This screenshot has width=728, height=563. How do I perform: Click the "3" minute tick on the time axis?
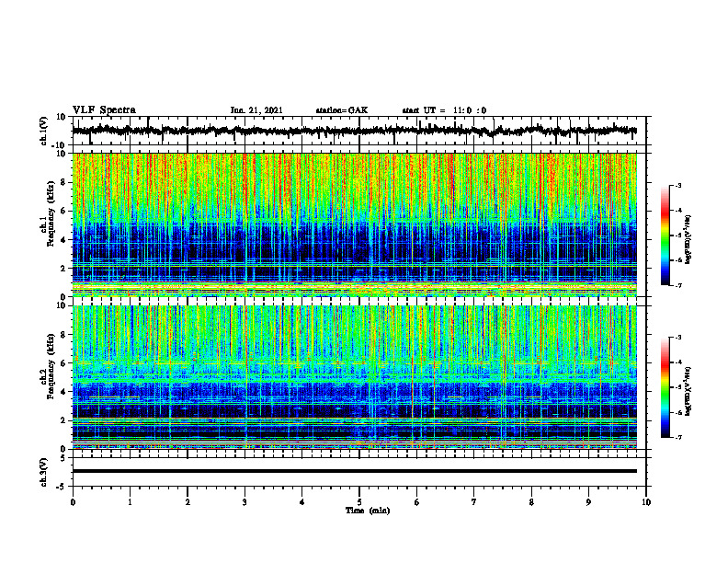pos(245,502)
